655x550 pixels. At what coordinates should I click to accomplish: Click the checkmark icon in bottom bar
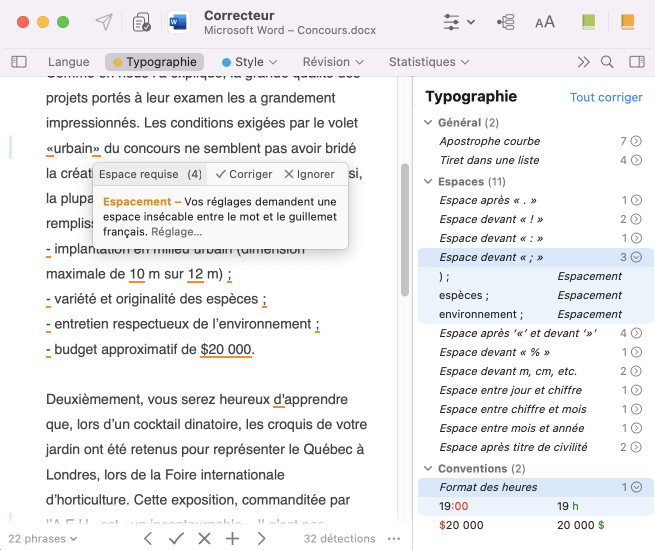tap(176, 538)
